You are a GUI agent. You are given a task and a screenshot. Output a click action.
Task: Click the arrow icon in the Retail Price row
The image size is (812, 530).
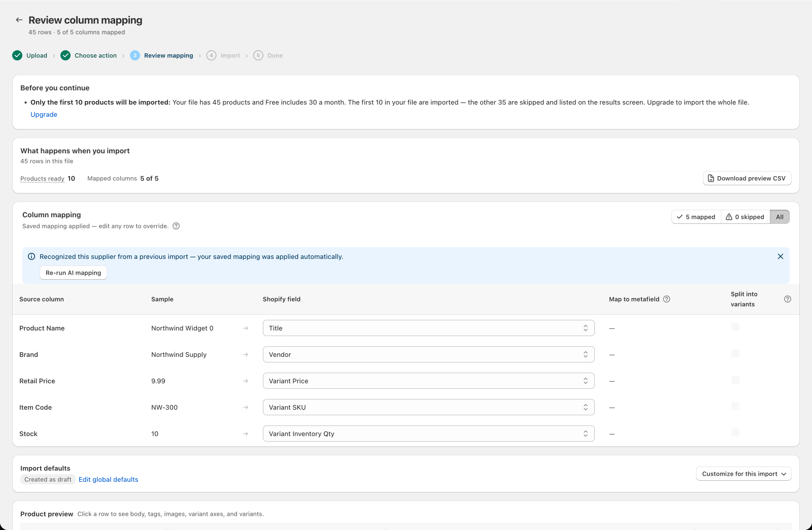tap(246, 381)
